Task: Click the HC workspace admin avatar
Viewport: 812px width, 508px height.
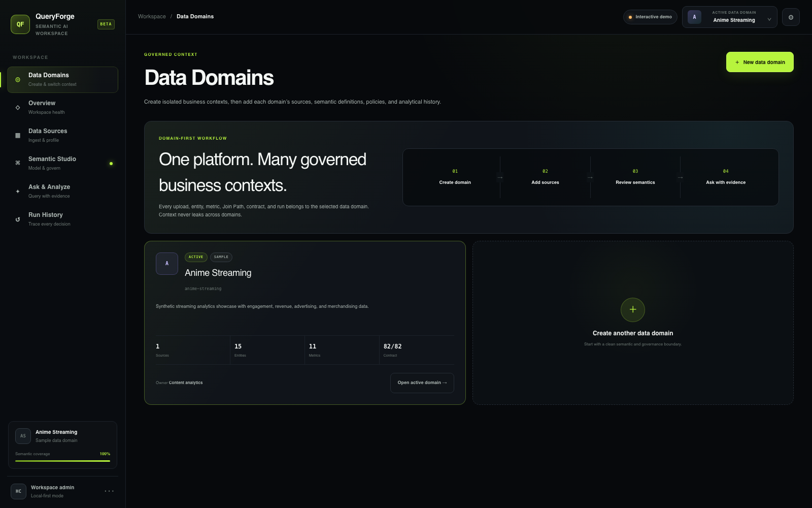Action: pos(18,491)
